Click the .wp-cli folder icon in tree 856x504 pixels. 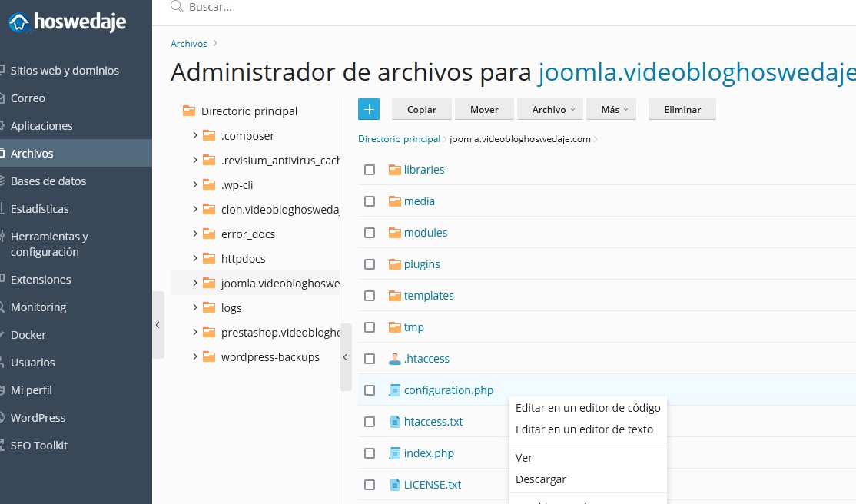208,184
